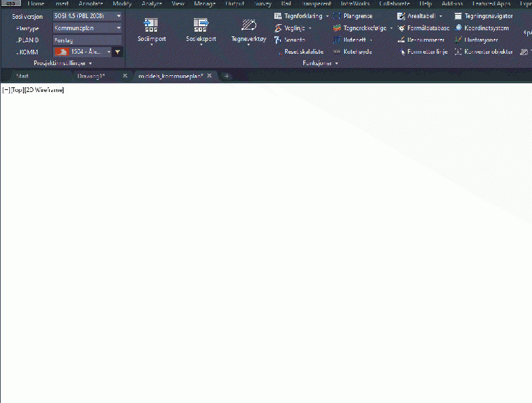Screen dimensions: 532x403
Task: Close the middels_kommuneplan file tab
Action: point(209,76)
